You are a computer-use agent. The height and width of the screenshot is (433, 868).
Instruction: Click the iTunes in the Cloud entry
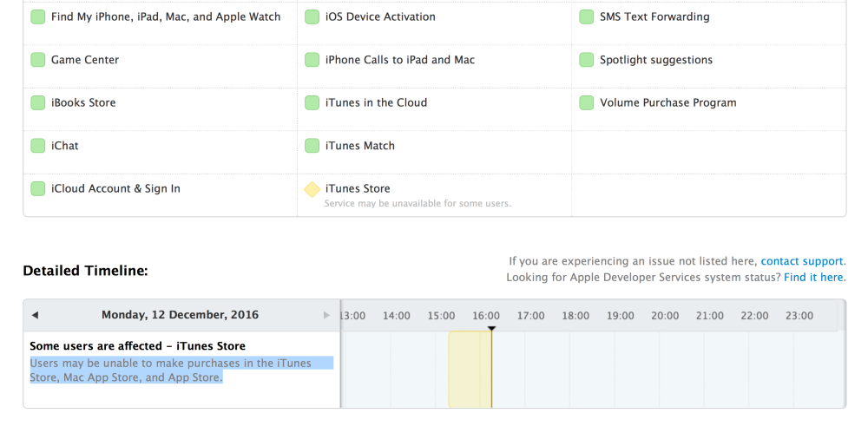(x=376, y=102)
